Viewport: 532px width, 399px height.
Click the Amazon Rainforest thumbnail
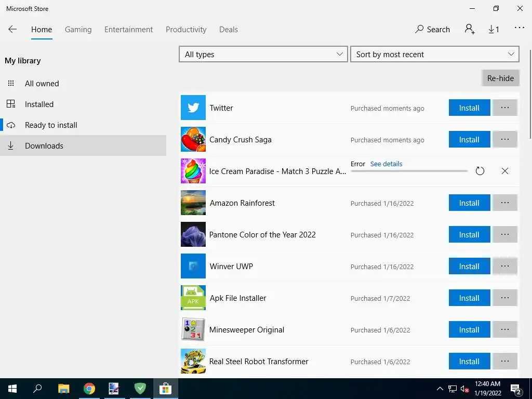[x=193, y=203]
